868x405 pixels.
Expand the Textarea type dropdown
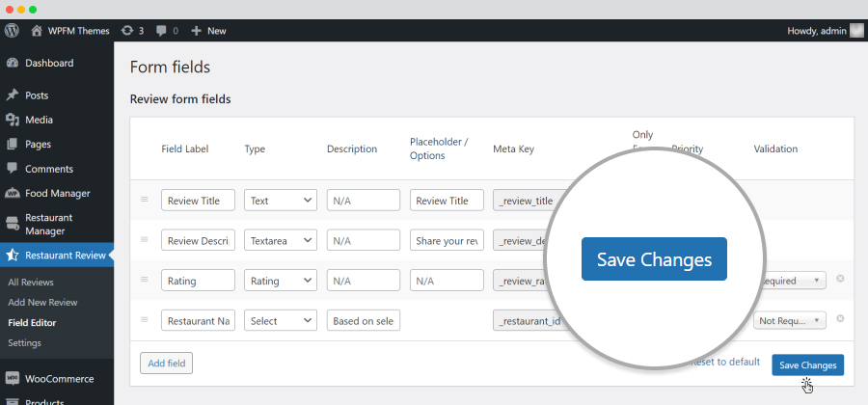(281, 241)
